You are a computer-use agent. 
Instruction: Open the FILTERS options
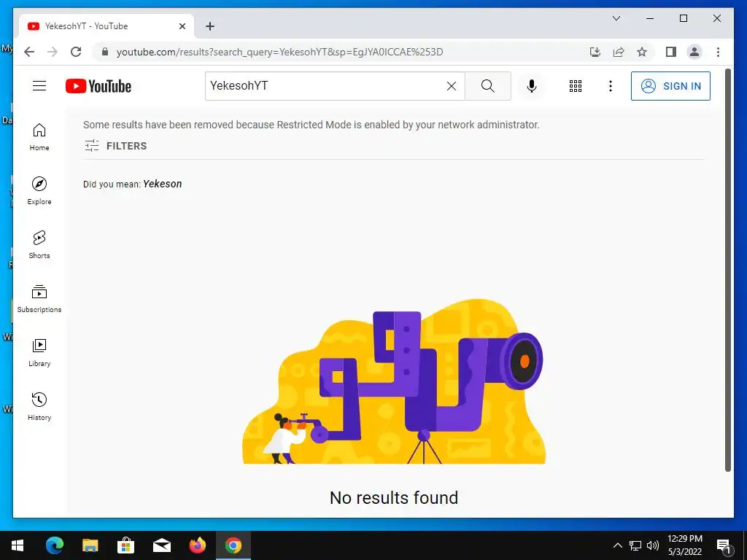coord(116,146)
